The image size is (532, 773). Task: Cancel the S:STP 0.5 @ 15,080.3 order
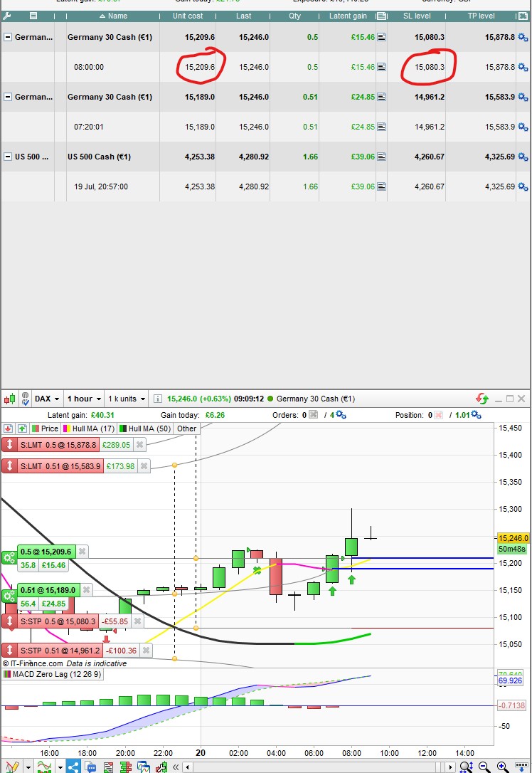click(x=138, y=621)
